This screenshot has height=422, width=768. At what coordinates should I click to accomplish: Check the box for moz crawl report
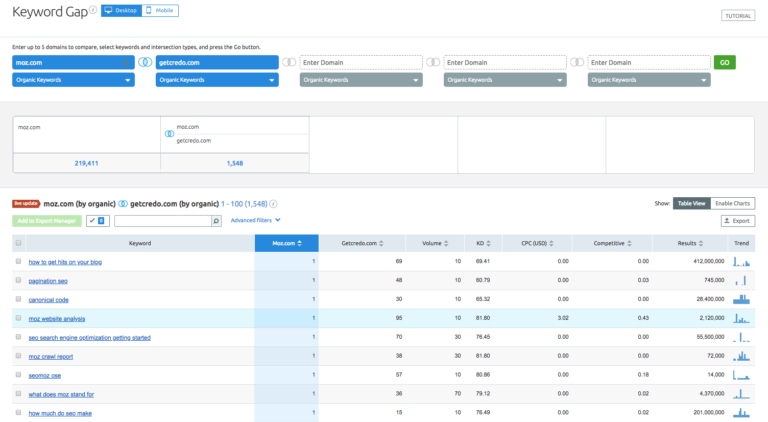[19, 356]
